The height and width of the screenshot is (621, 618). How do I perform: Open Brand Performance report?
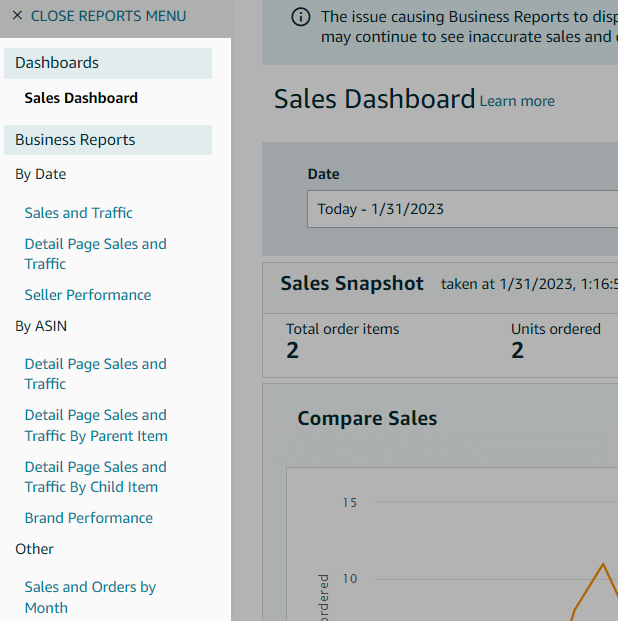pyautogui.click(x=89, y=518)
